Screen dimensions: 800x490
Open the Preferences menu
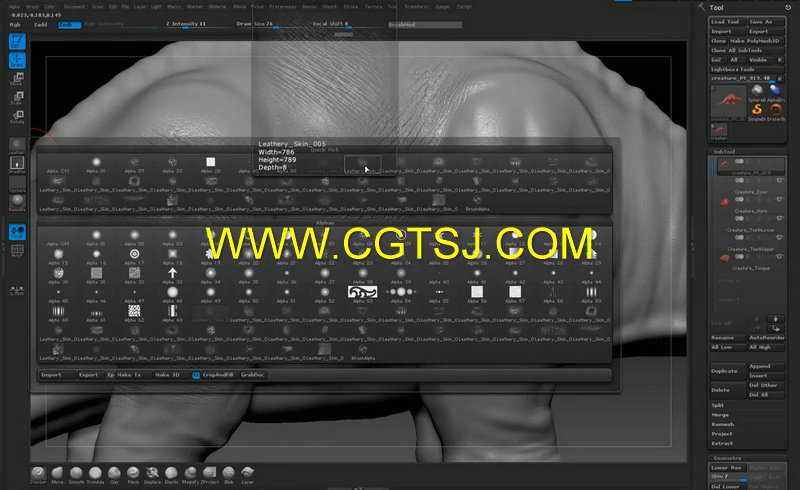(283, 7)
